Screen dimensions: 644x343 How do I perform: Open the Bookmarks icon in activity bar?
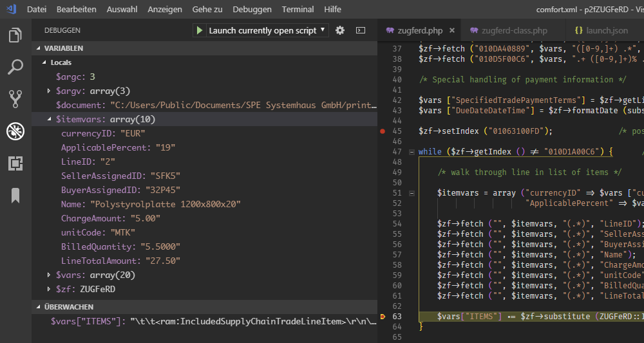[15, 196]
